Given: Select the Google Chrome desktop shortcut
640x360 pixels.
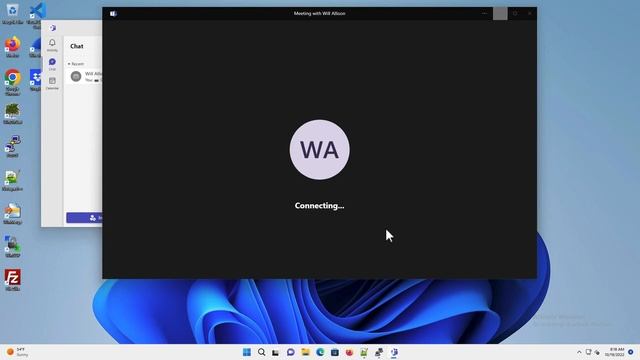Looking at the screenshot, I should (x=12, y=82).
